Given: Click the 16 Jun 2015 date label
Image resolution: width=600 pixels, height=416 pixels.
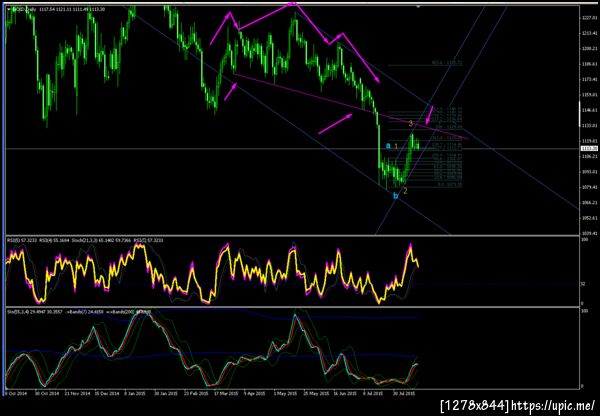Looking at the screenshot, I should [343, 393].
